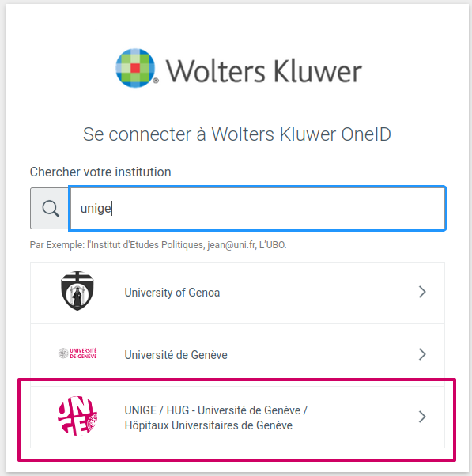Expand the University of Genoa chevron arrow
The height and width of the screenshot is (476, 472).
pyautogui.click(x=422, y=292)
